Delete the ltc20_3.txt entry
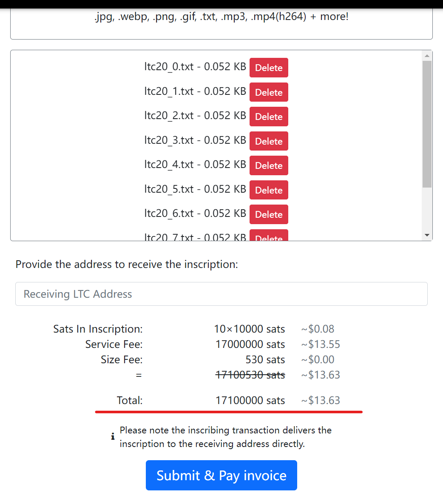Screen dimensions: 443x504 (x=269, y=141)
